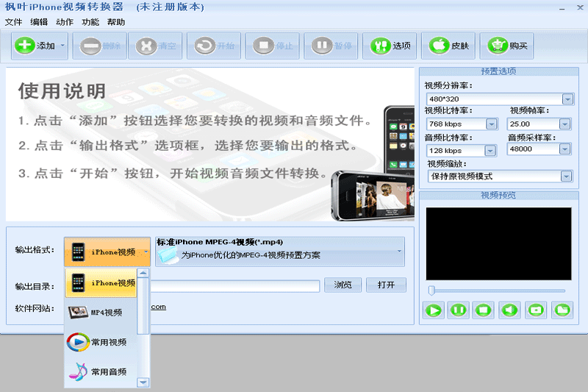Screen dimensions: 588x392
Task: Open the 帮助 menu
Action: coord(116,22)
